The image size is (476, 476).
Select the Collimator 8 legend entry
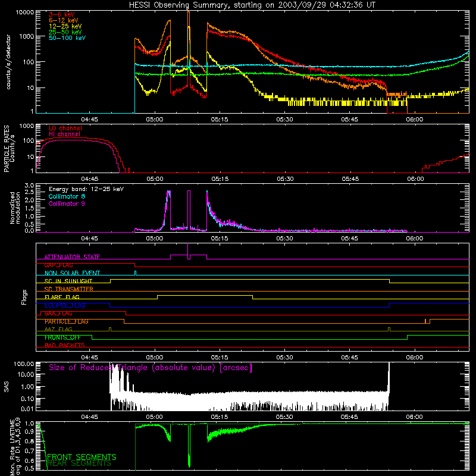tap(67, 196)
